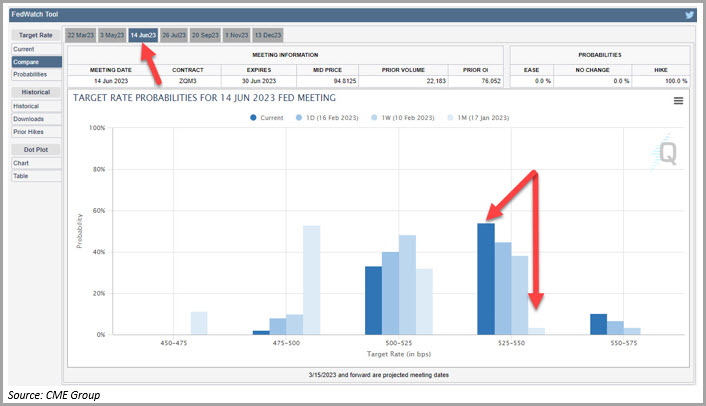Open the chart hamburger menu
Image resolution: width=706 pixels, height=406 pixels.
(678, 101)
